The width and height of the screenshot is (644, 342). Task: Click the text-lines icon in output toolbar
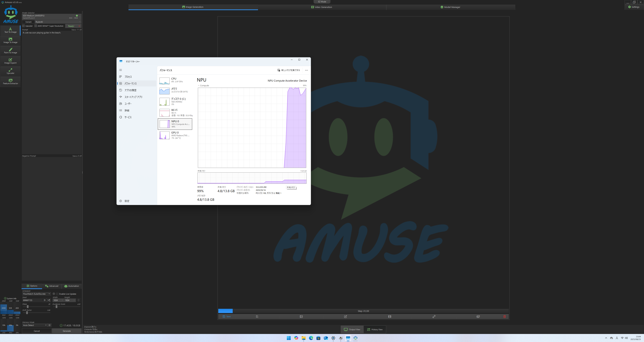click(257, 317)
